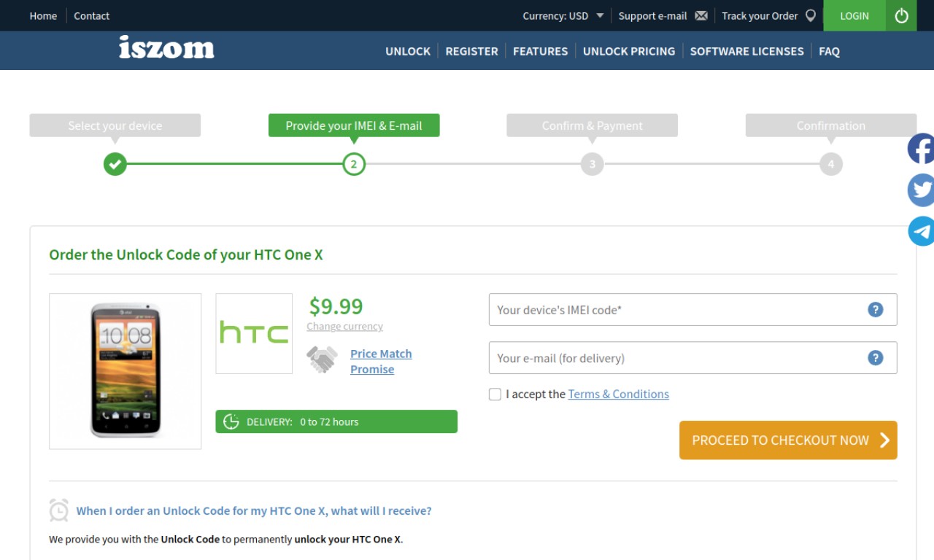Click the Support e-mail envelope icon
The image size is (934, 560).
pos(701,15)
